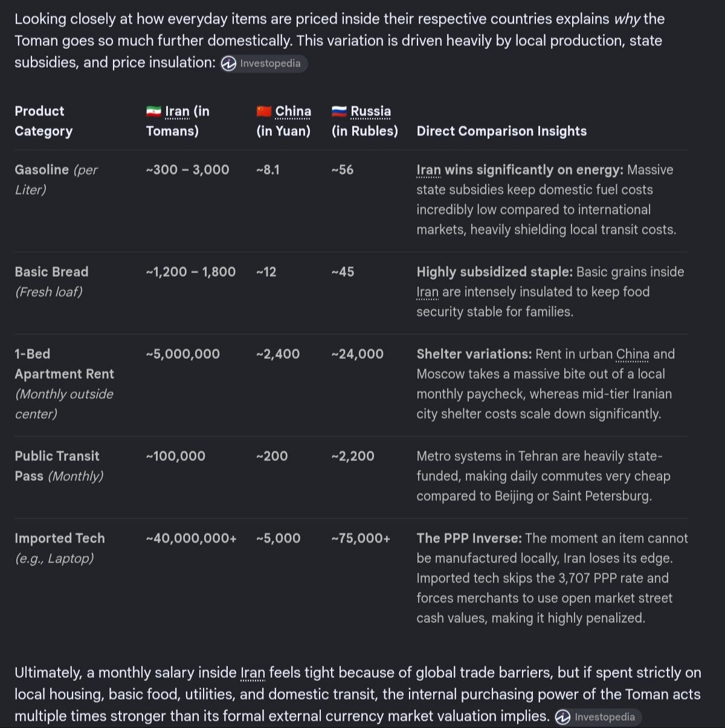This screenshot has width=725, height=728.
Task: Click underlined 'Iran' in the Basic Bread insight
Action: tap(427, 292)
